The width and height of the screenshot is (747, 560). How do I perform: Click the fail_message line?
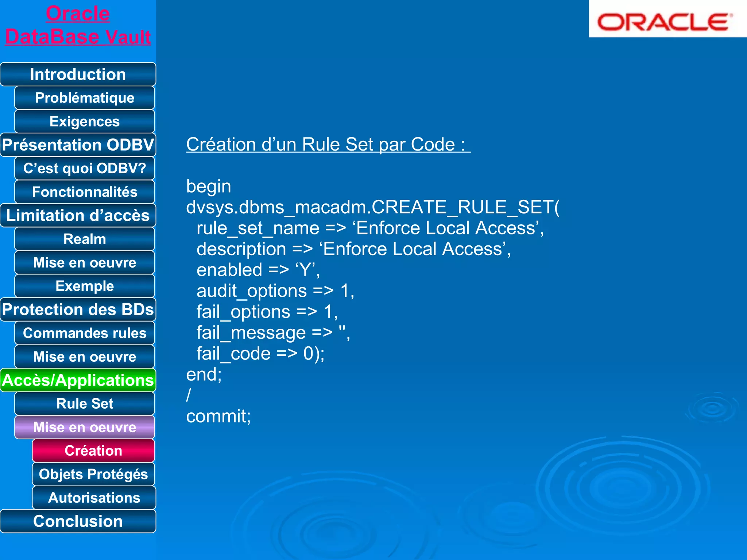[274, 333]
